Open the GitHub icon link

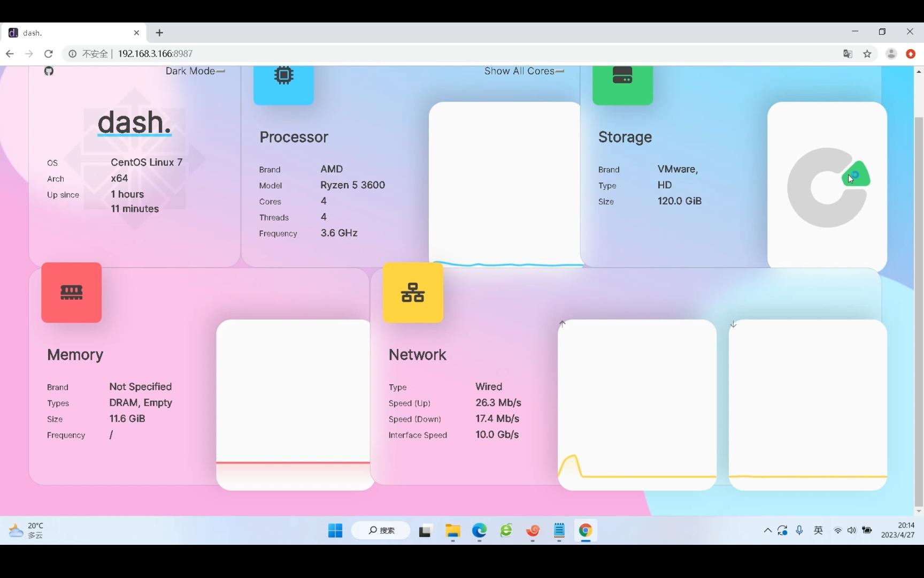tap(49, 71)
